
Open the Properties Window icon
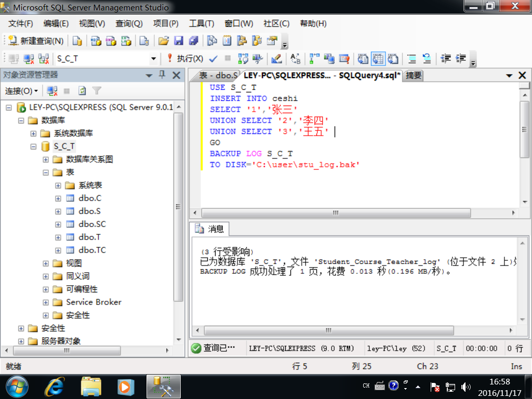point(272,41)
